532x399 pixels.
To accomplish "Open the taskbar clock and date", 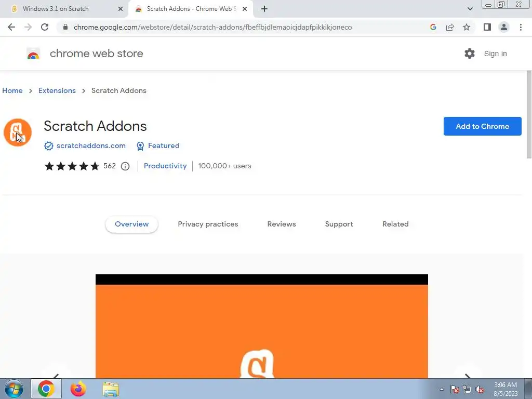I will 506,389.
